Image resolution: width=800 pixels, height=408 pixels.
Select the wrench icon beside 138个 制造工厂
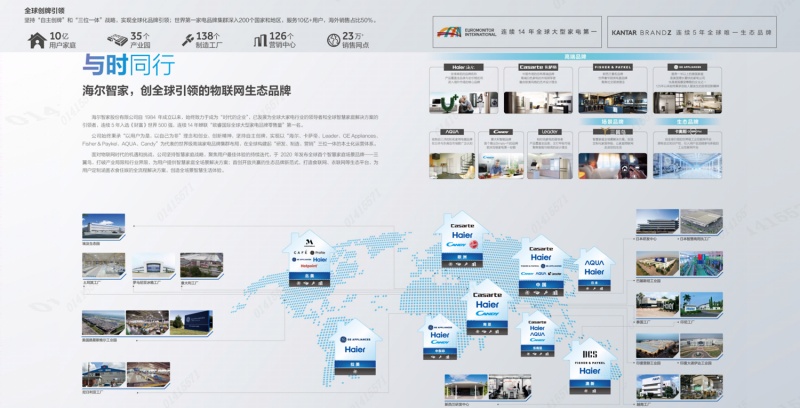coord(187,40)
